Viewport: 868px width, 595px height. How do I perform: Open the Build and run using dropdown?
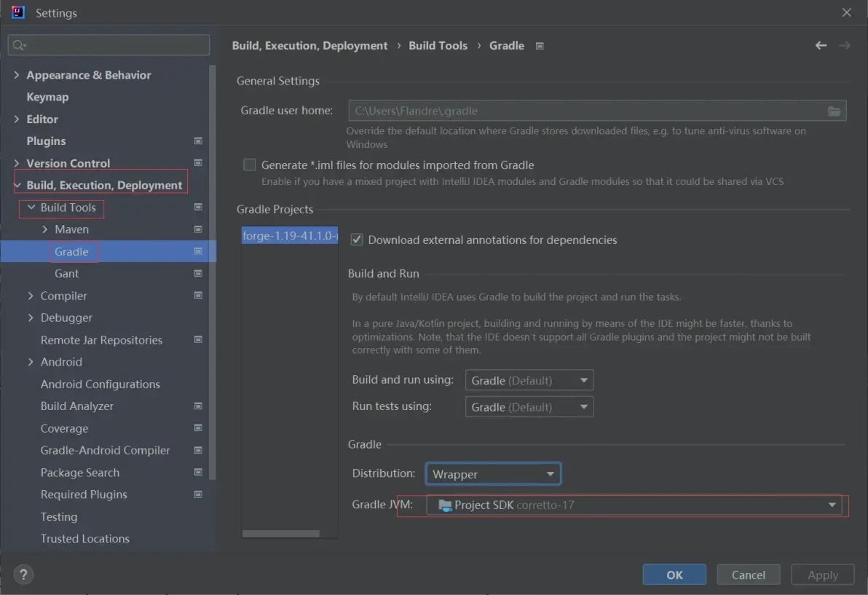coord(529,380)
